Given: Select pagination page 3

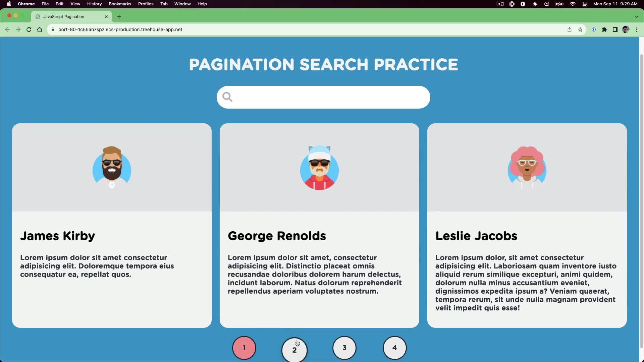Looking at the screenshot, I should point(344,348).
